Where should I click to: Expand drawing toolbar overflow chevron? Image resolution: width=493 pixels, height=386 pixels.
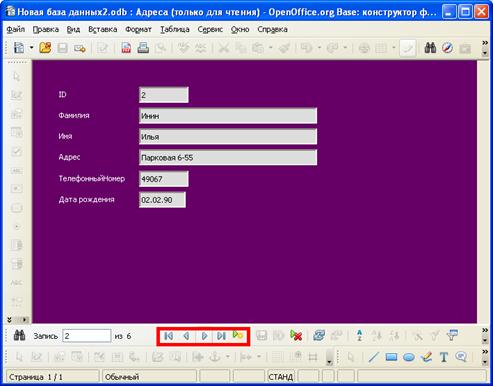pyautogui.click(x=485, y=352)
